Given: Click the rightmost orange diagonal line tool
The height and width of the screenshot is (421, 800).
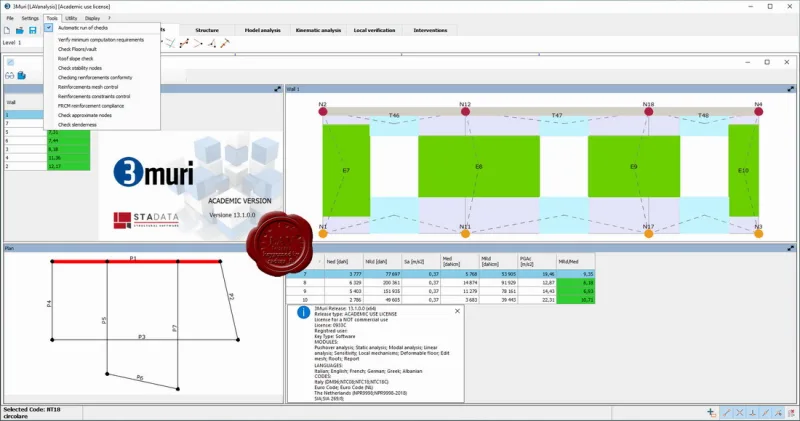Looking at the screenshot, I should tap(225, 43).
